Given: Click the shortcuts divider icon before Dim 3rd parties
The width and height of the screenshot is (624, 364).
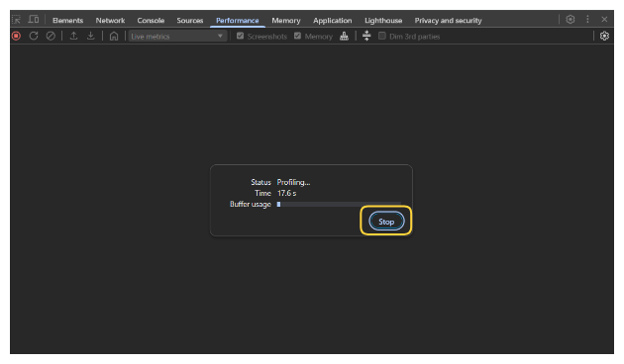Looking at the screenshot, I should pyautogui.click(x=366, y=36).
